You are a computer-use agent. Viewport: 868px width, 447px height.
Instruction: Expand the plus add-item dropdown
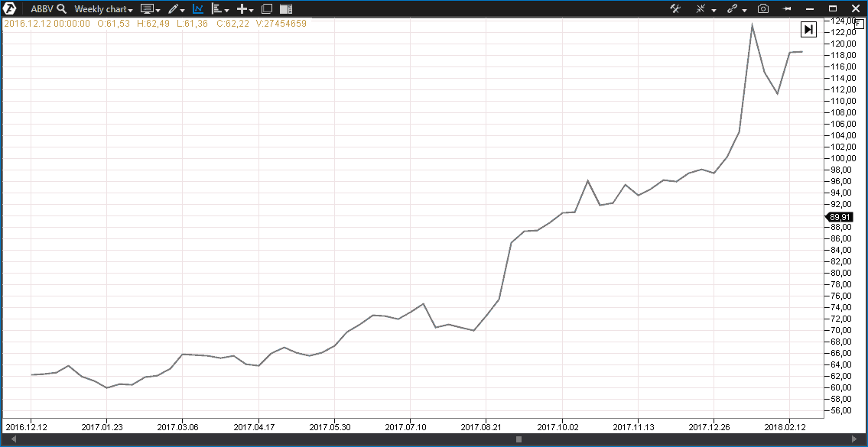245,9
